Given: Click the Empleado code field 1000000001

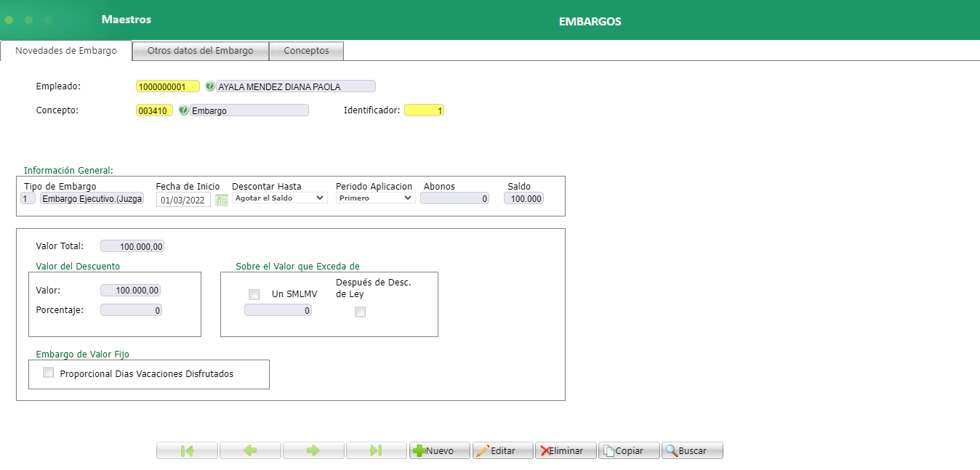Looking at the screenshot, I should (168, 86).
